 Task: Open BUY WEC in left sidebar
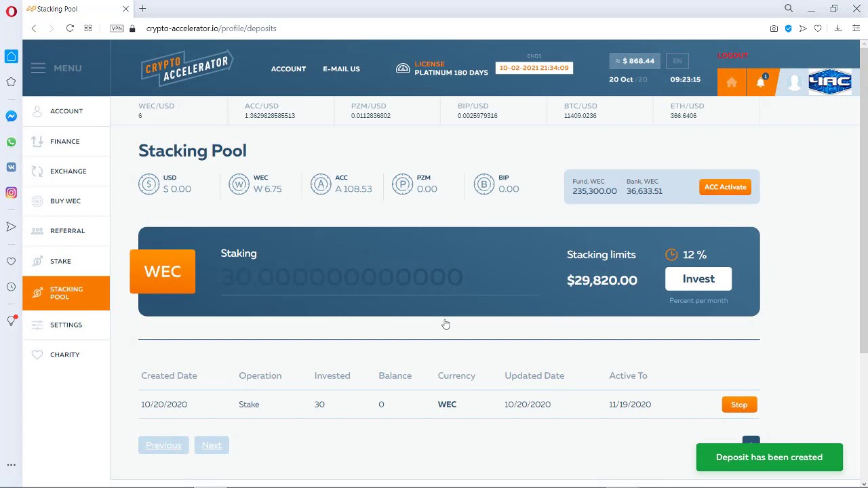pos(66,201)
